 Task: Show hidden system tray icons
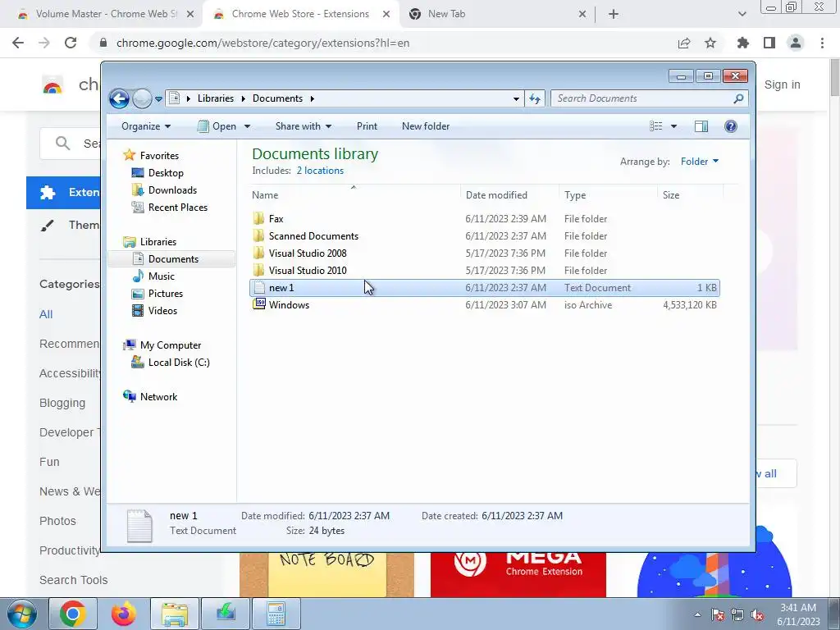[x=697, y=614]
